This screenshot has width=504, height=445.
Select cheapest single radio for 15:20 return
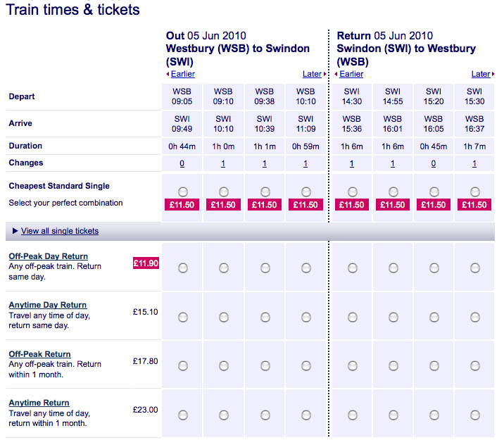[434, 192]
